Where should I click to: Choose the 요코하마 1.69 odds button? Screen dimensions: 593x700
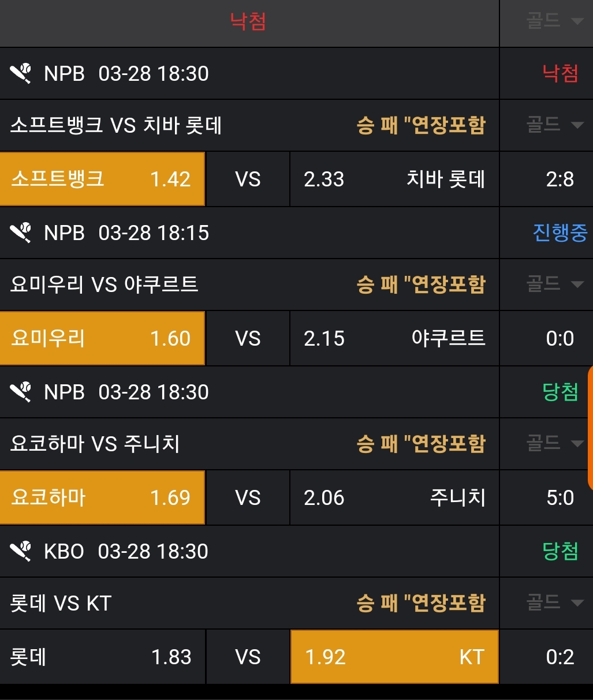click(102, 497)
